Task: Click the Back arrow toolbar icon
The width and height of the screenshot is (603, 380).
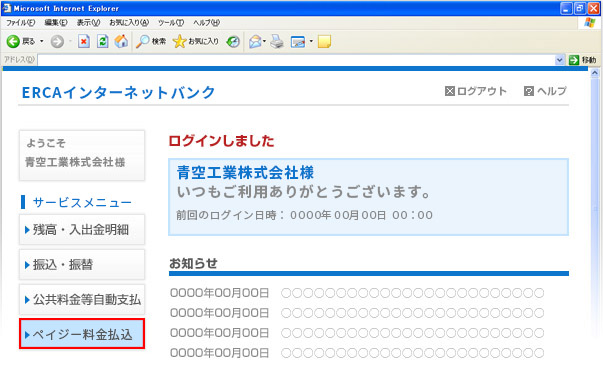Action: 13,41
